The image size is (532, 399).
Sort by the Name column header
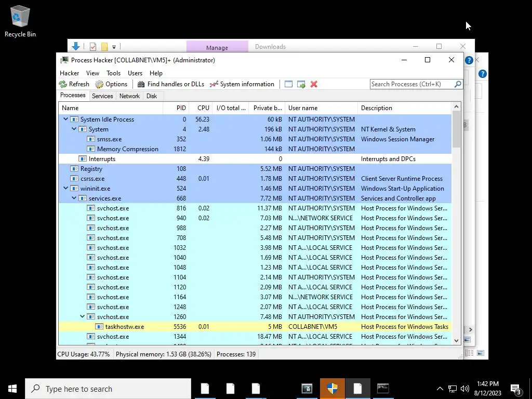[x=111, y=108]
